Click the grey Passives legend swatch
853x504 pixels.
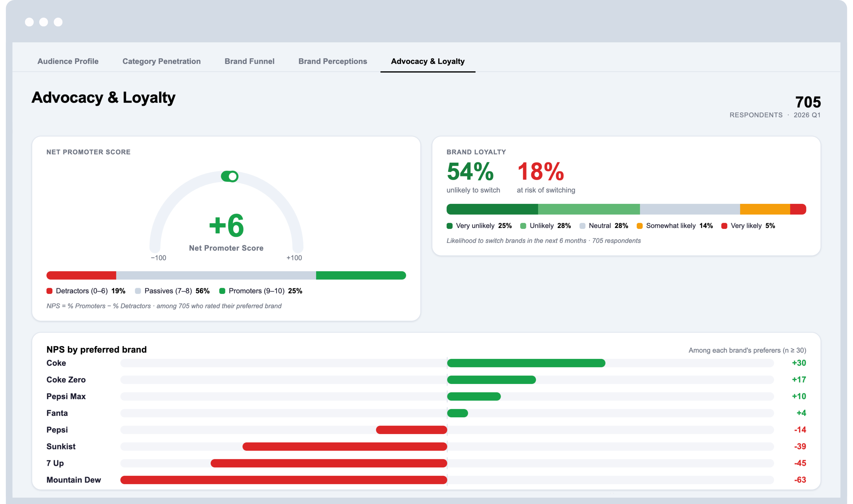tap(138, 291)
